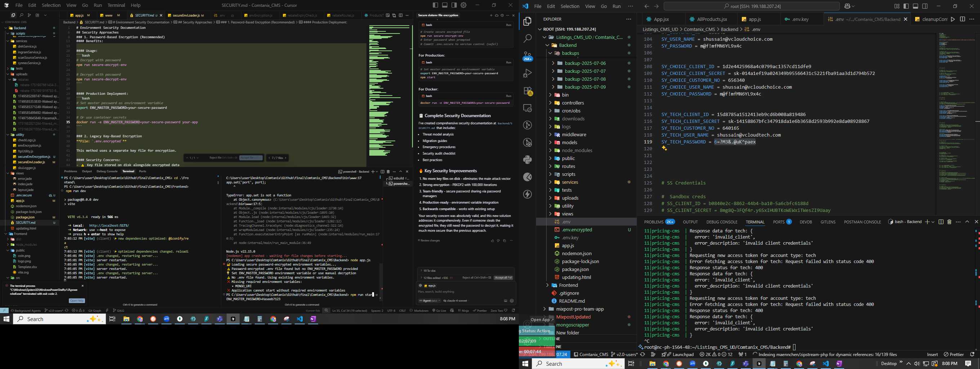Switch to secureEnvLoader.js tab in Cursor
Screen dimensions: 980x369
tap(186, 15)
